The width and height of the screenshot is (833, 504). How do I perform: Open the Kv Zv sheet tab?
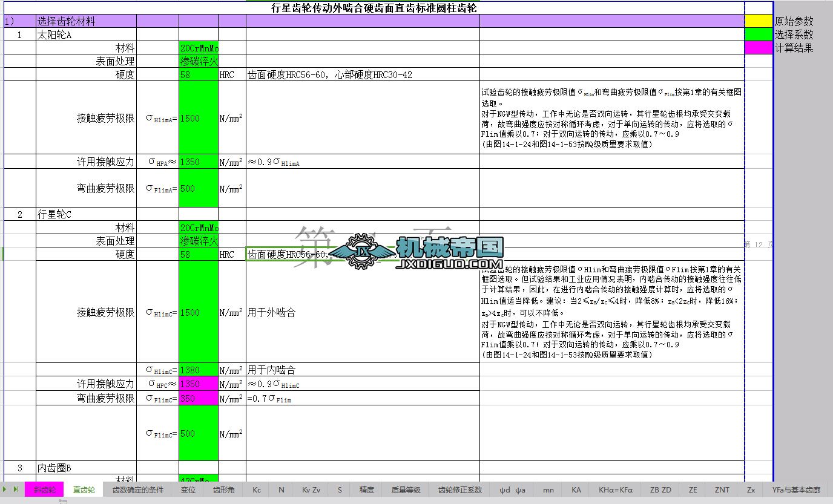coord(311,489)
